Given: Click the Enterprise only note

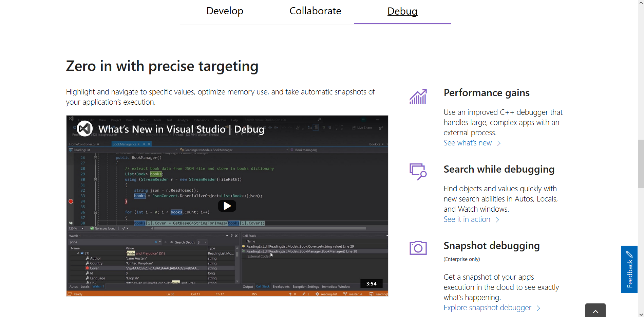Looking at the screenshot, I should click(462, 259).
